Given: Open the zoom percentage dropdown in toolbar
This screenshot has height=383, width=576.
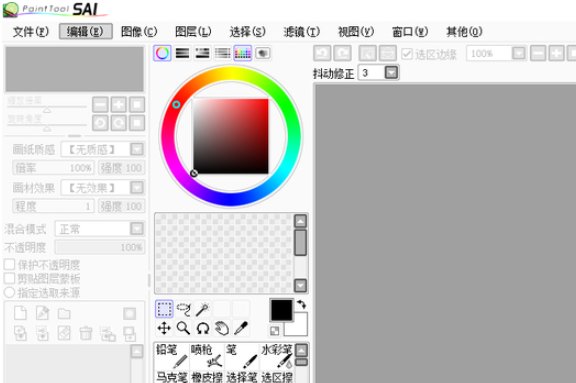Looking at the screenshot, I should click(x=519, y=54).
